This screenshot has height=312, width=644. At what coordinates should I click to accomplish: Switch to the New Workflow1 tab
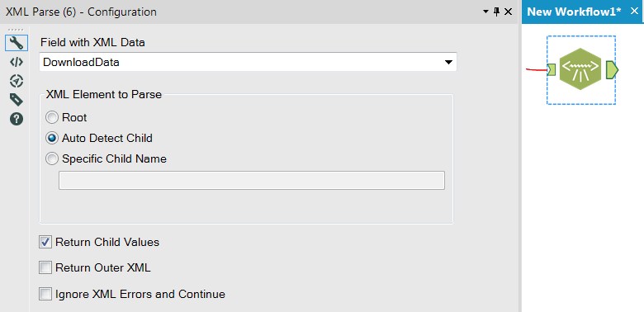pos(574,12)
